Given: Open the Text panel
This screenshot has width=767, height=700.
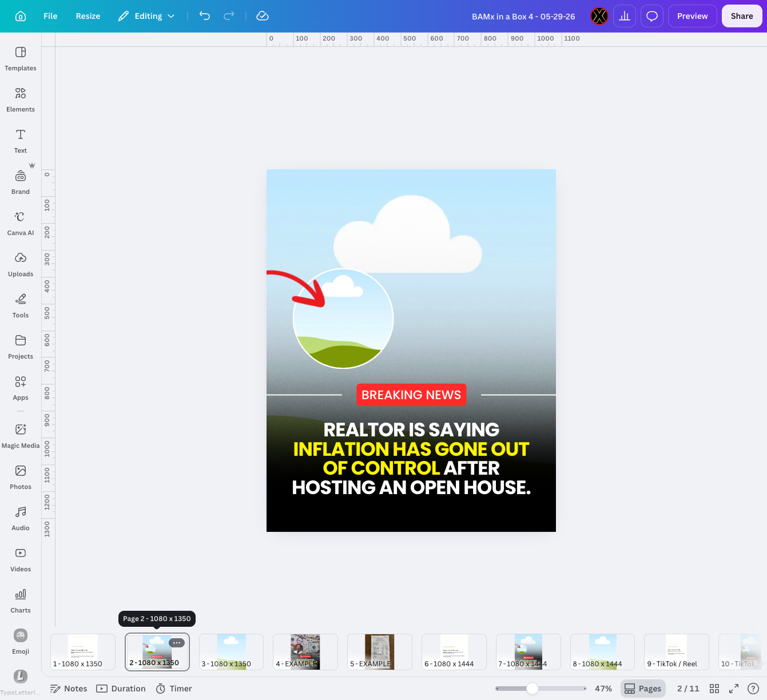Looking at the screenshot, I should pyautogui.click(x=21, y=141).
